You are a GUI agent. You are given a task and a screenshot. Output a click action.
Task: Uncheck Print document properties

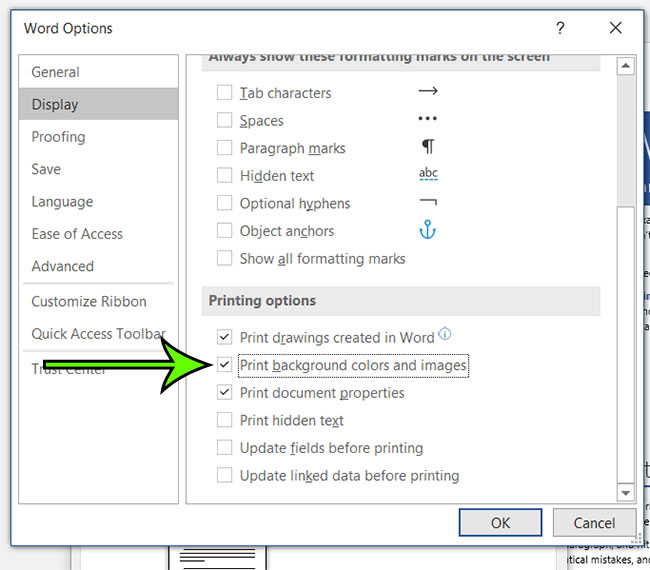click(x=224, y=392)
